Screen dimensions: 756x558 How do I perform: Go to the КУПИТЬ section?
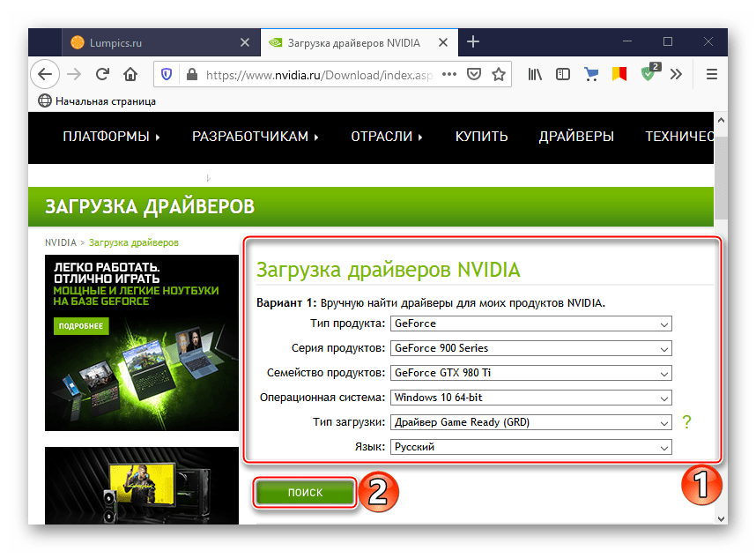[x=482, y=137]
